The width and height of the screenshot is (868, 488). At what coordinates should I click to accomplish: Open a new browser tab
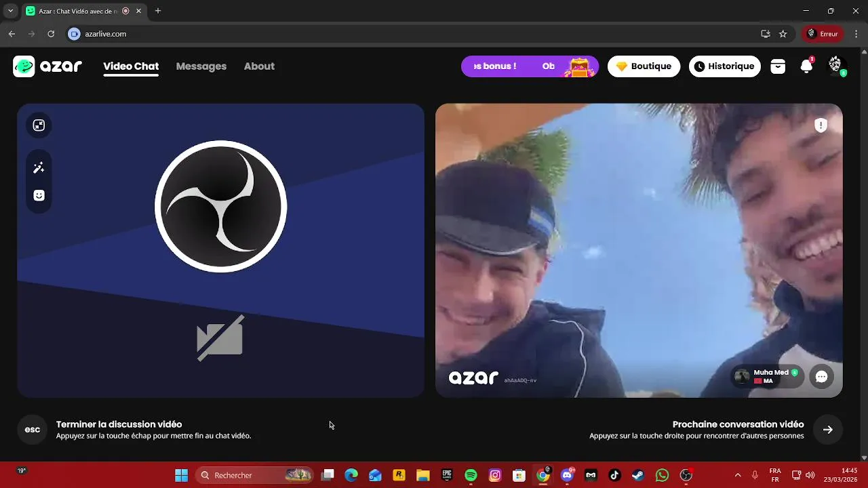click(158, 11)
